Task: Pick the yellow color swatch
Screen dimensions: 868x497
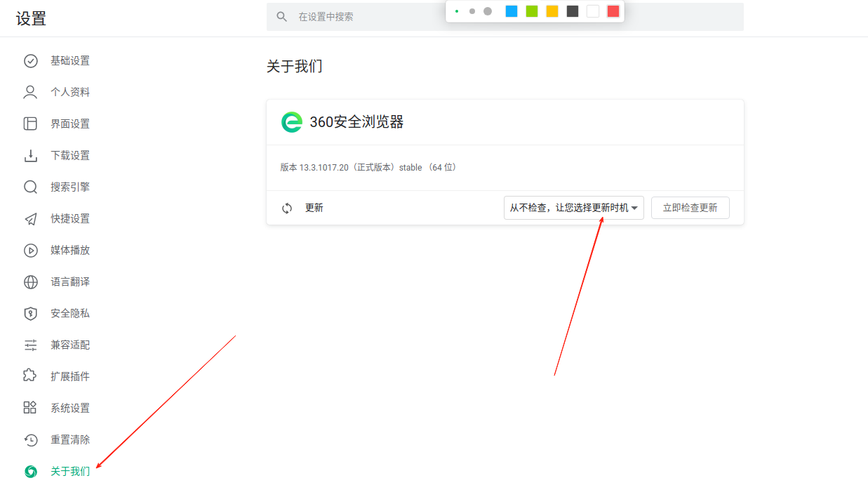Action: pos(552,11)
